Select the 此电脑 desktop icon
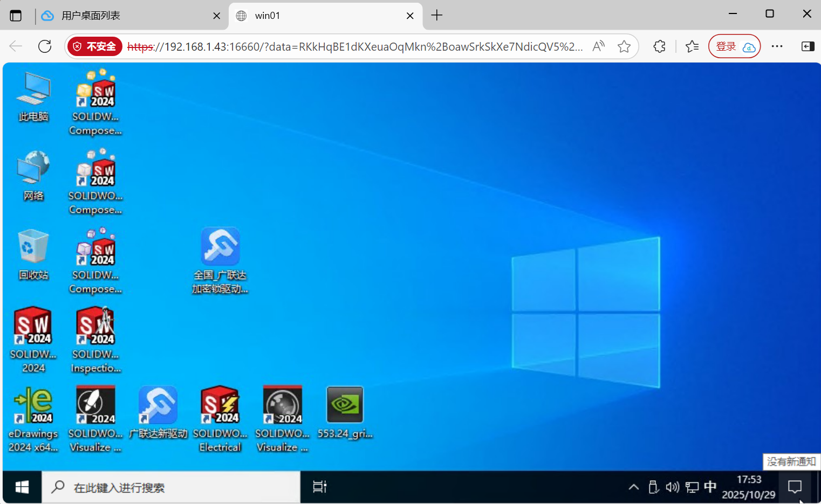 coord(33,89)
